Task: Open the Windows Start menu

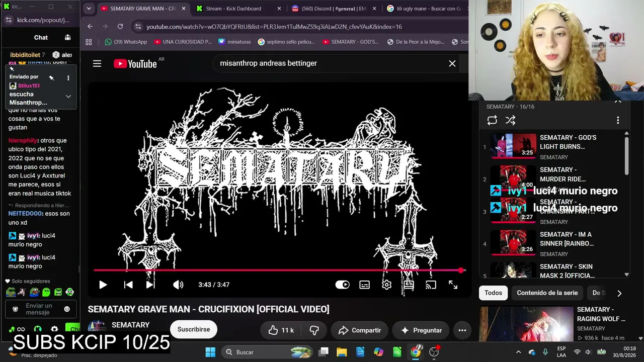Action: 210,352
